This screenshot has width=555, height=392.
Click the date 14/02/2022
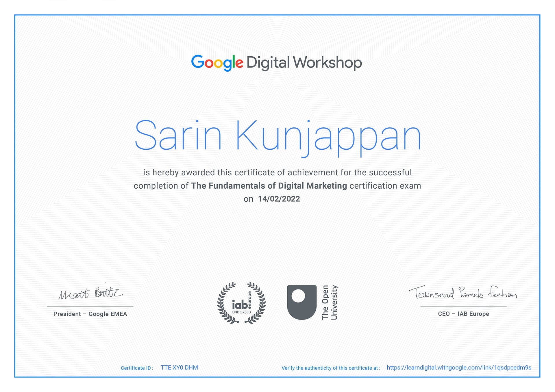[x=279, y=199]
